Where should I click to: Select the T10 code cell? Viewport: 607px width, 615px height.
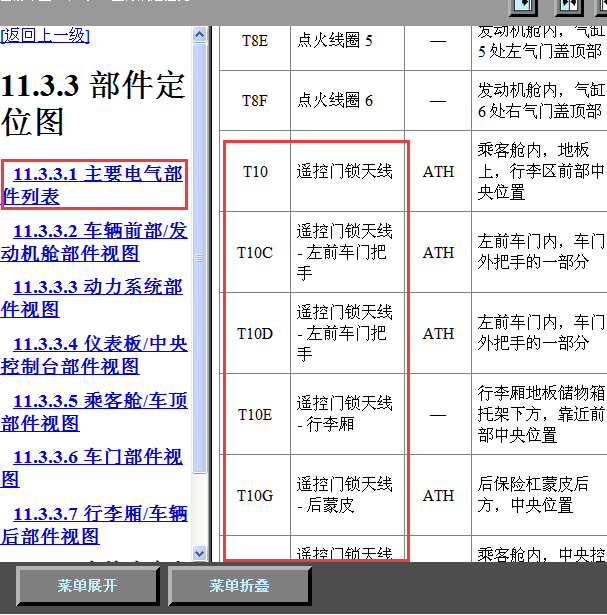tap(255, 171)
